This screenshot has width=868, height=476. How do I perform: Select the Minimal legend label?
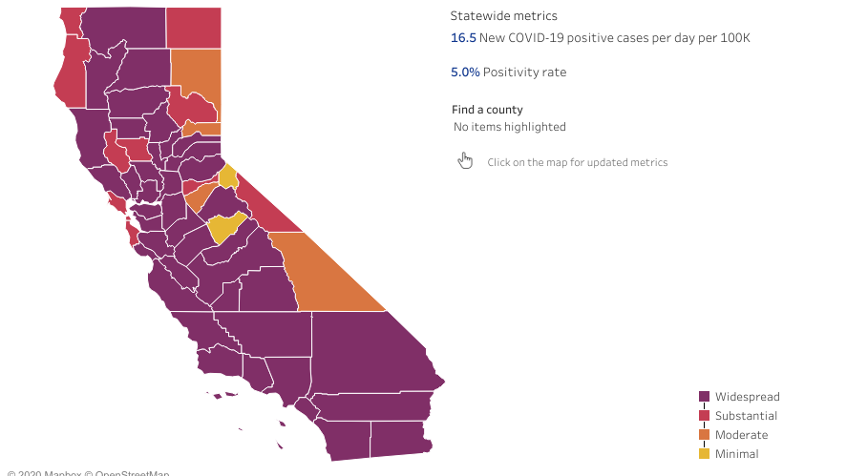point(736,454)
